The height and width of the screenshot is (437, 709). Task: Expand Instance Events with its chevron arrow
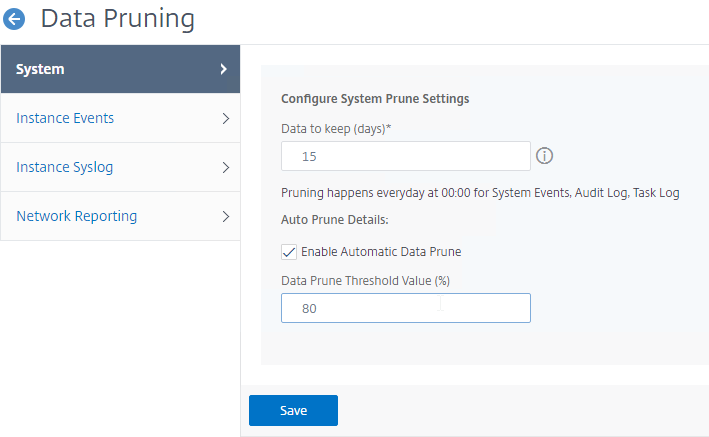tap(226, 119)
